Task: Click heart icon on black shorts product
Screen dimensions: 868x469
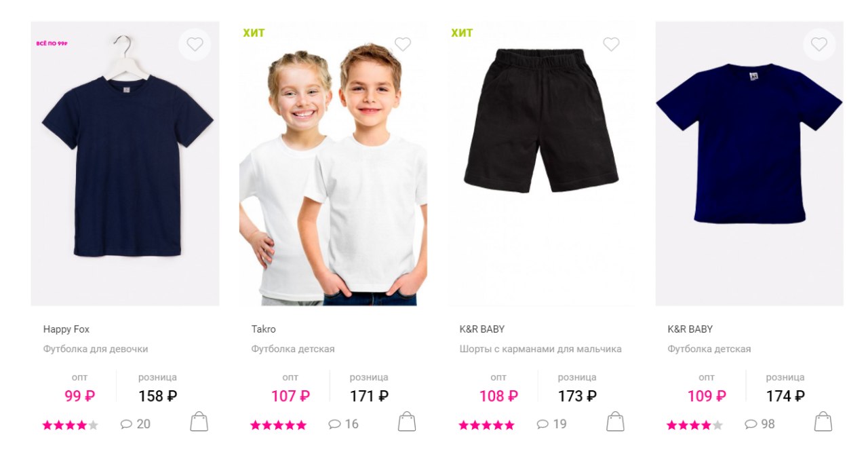Action: click(611, 45)
